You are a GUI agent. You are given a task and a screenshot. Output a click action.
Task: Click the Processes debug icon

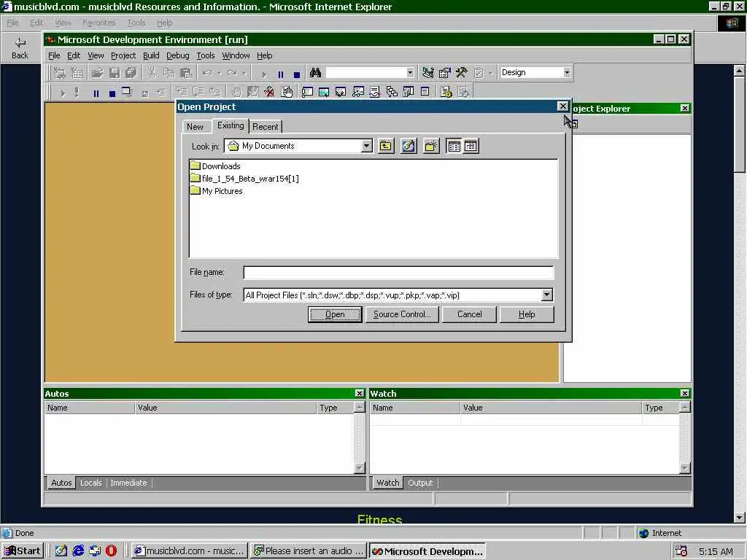coord(446,92)
